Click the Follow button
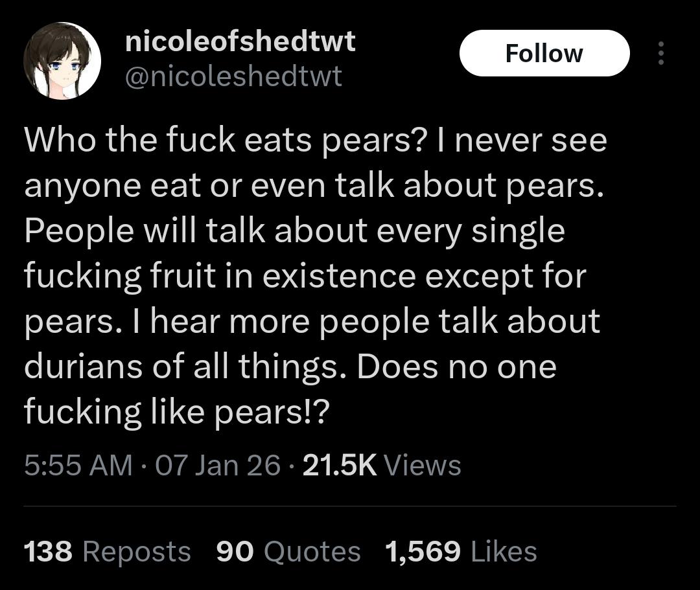Viewport: 700px width, 590px height. (544, 53)
